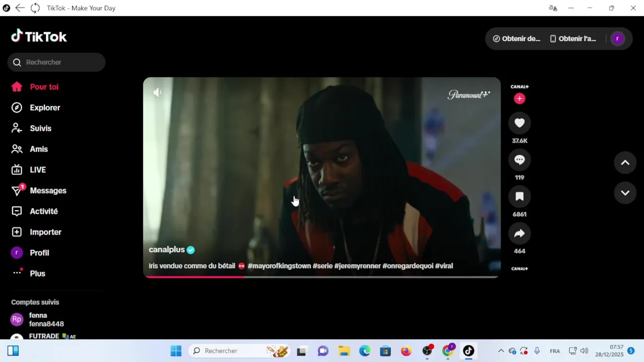Click the #jeremyrenner hashtag

pyautogui.click(x=357, y=266)
